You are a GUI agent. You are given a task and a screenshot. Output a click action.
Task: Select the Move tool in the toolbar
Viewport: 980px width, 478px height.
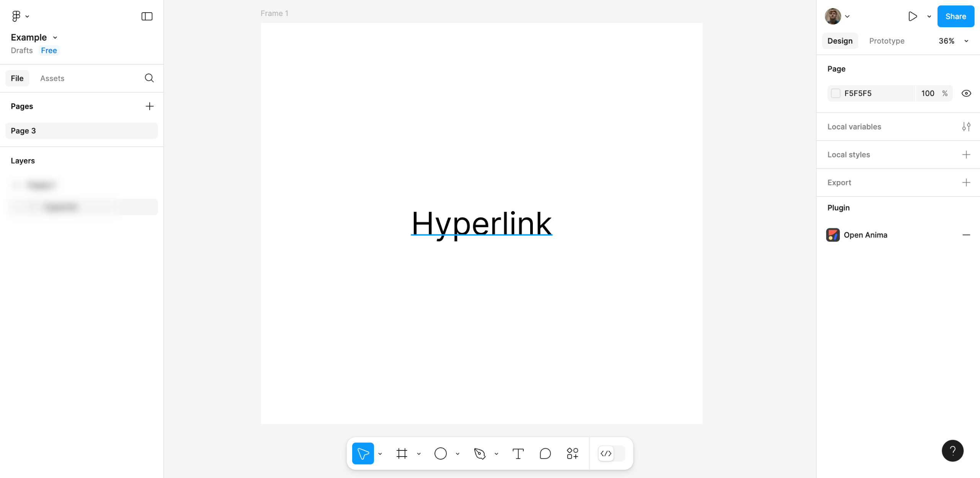(363, 453)
